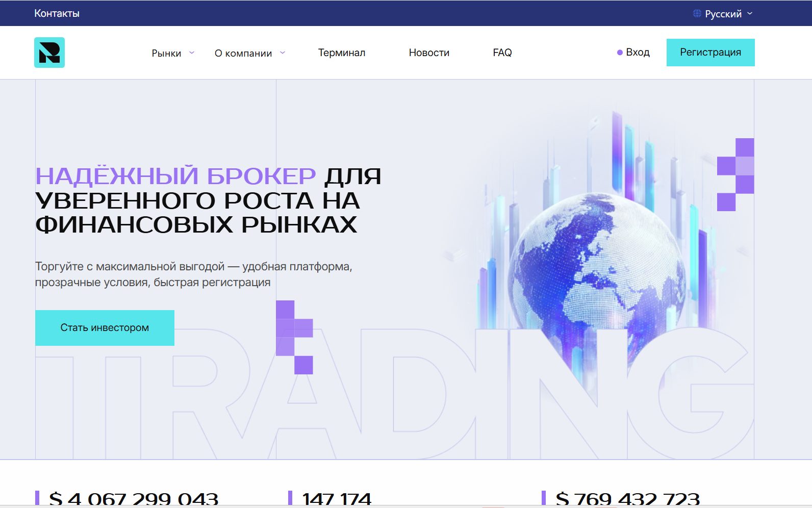The width and height of the screenshot is (812, 508).
Task: Navigate to the FAQ page
Action: pos(502,53)
